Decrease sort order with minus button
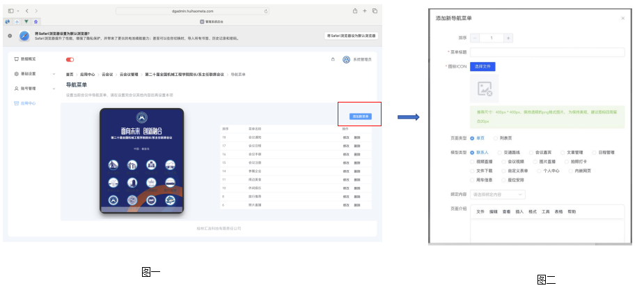The height and width of the screenshot is (288, 644). click(x=475, y=38)
